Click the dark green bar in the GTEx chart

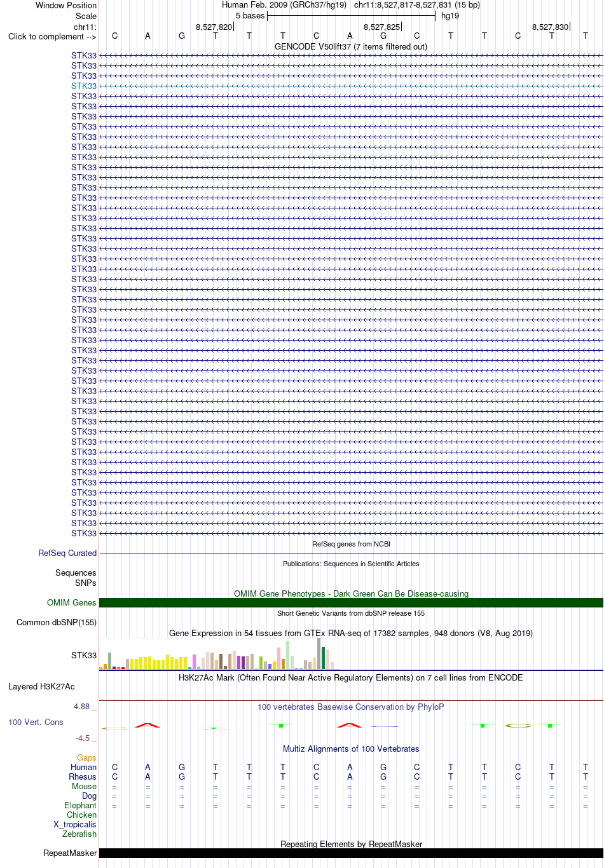[323, 658]
